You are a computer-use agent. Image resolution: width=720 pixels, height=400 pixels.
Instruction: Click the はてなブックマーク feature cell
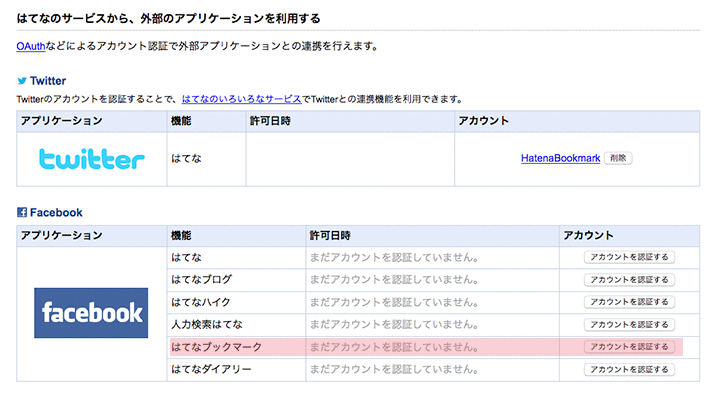tap(236, 347)
